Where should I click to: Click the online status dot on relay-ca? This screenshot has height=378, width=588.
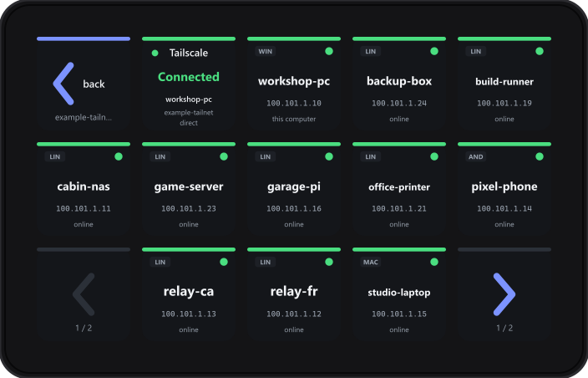point(224,262)
